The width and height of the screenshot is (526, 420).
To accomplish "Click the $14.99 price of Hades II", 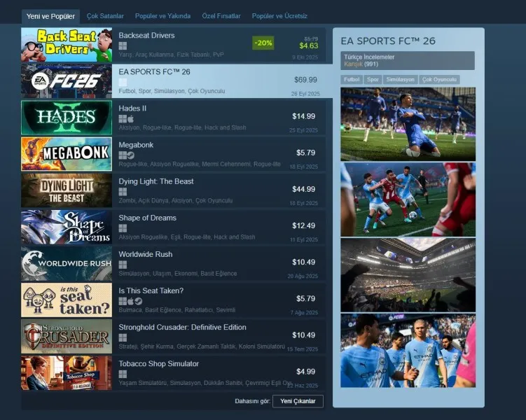I will click(x=303, y=116).
